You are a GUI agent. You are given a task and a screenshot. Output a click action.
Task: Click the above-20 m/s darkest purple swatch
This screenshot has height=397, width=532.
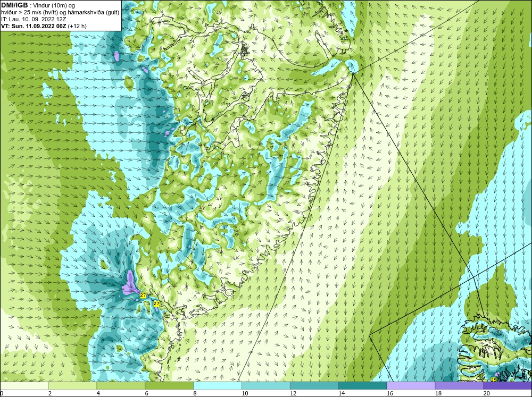[x=508, y=386]
